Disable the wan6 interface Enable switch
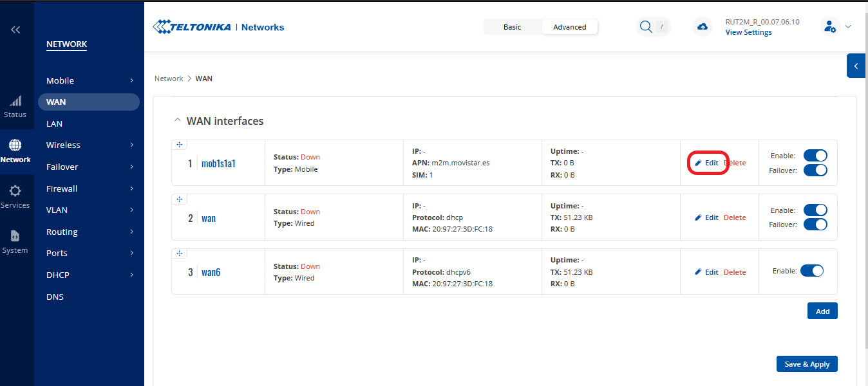 pos(811,271)
